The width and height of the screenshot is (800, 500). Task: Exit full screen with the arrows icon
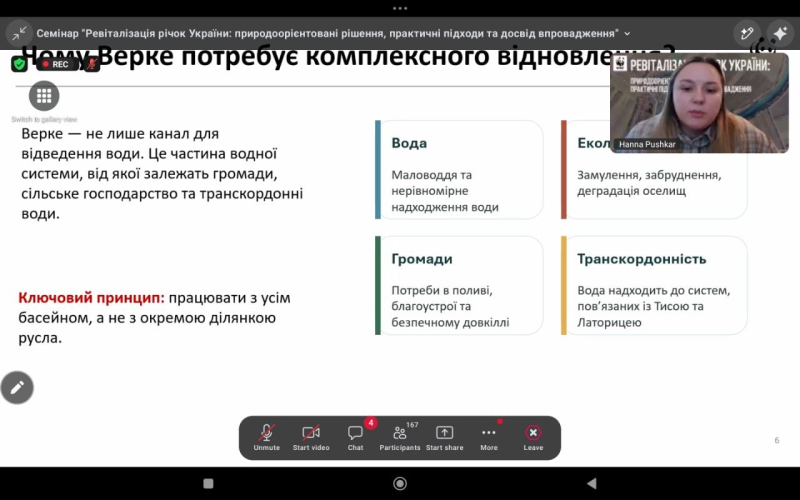click(19, 34)
